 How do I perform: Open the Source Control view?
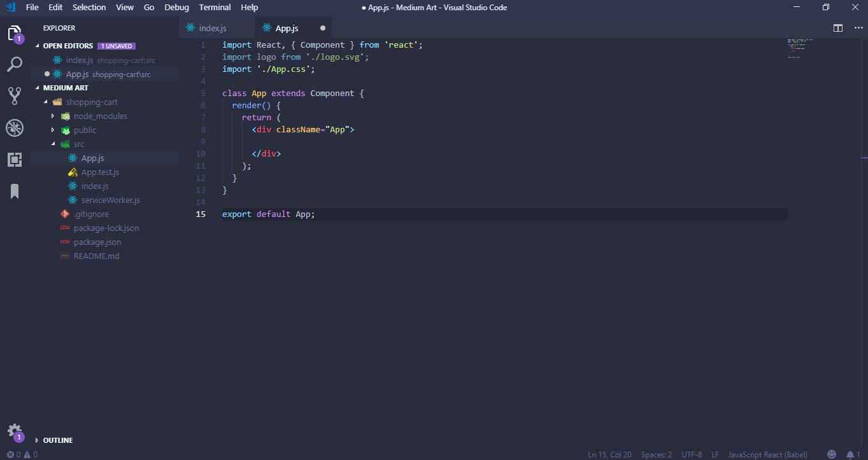[x=15, y=95]
